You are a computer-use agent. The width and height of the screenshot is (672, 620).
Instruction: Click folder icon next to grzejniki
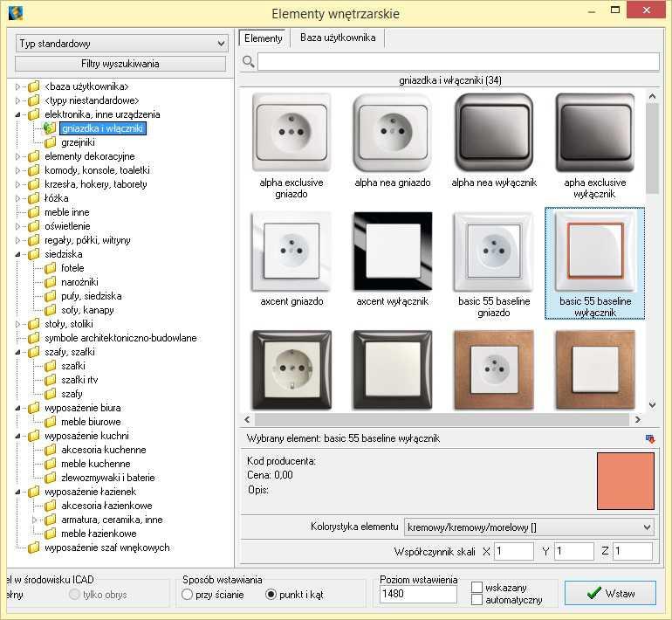50,142
